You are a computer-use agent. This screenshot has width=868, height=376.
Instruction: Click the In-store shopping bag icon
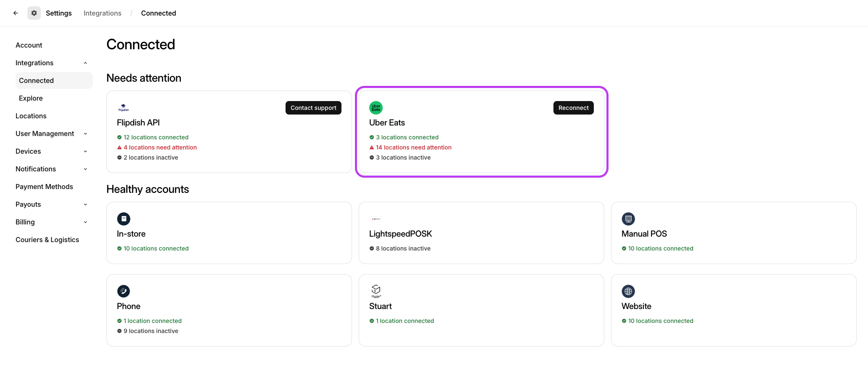(124, 219)
